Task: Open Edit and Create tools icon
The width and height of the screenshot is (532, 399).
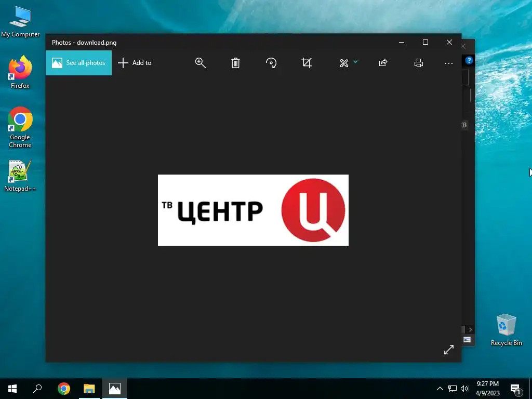Action: tap(344, 63)
